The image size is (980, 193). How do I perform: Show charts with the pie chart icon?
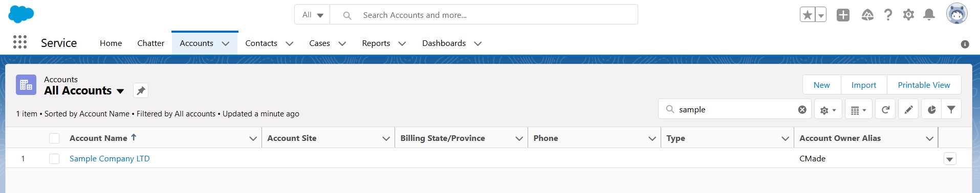coord(931,109)
